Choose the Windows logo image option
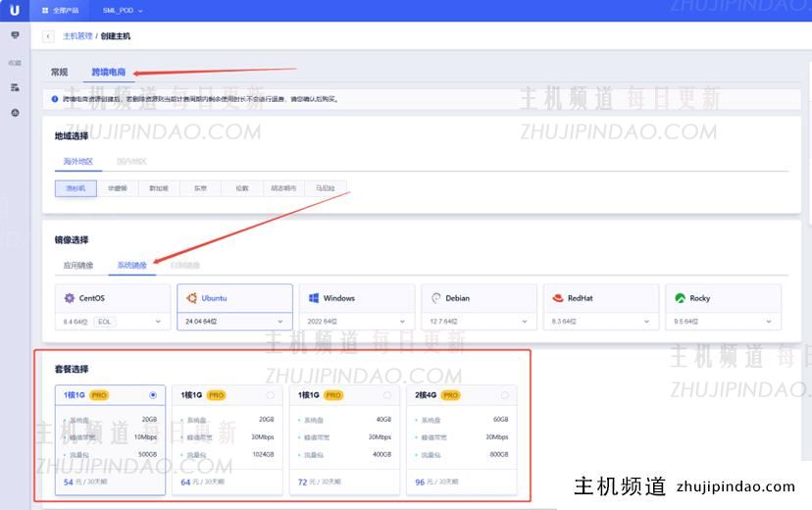Viewport: 812px width, 510px height. click(x=314, y=298)
